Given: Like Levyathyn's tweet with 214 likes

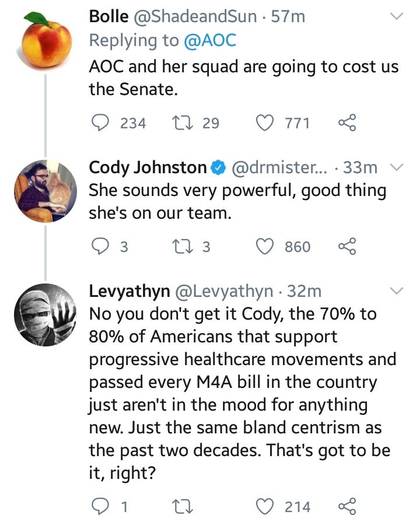Looking at the screenshot, I should click(265, 507).
